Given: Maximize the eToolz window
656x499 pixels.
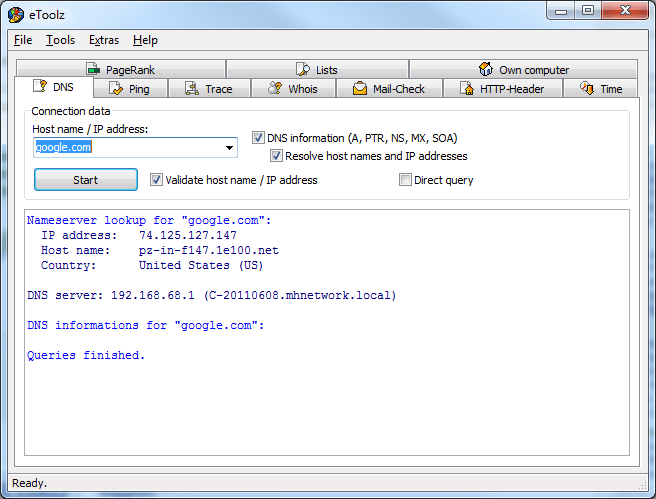Looking at the screenshot, I should 588,10.
